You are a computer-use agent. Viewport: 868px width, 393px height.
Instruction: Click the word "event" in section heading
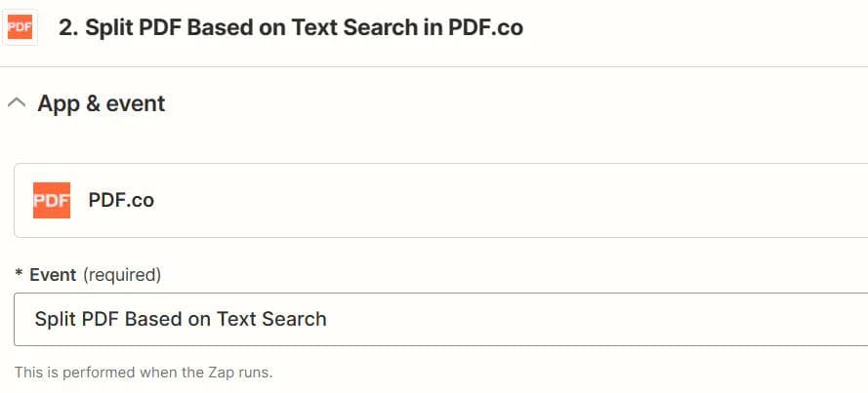click(135, 103)
